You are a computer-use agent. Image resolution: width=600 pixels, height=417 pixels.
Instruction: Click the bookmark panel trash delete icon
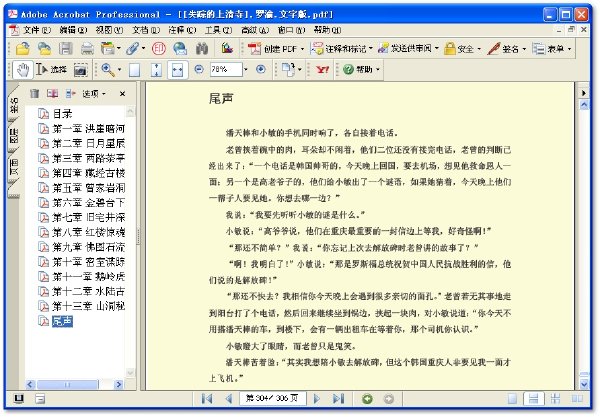34,93
